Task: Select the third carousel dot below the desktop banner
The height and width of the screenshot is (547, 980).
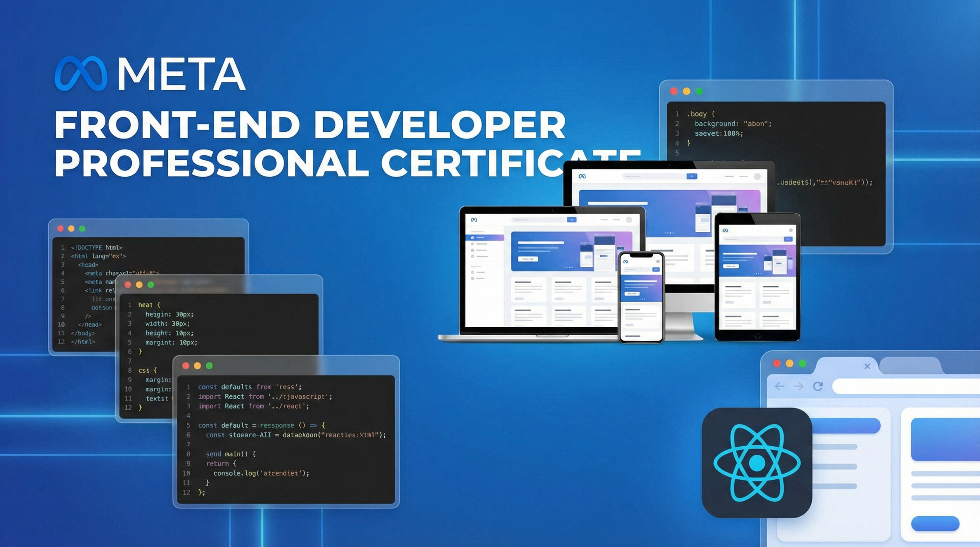Action: [671, 233]
